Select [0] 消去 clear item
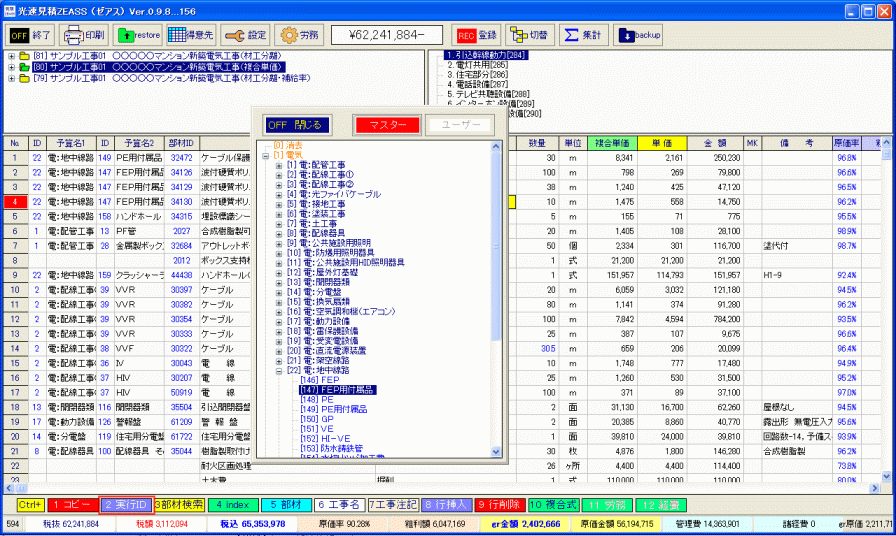The width and height of the screenshot is (896, 536). (x=288, y=146)
